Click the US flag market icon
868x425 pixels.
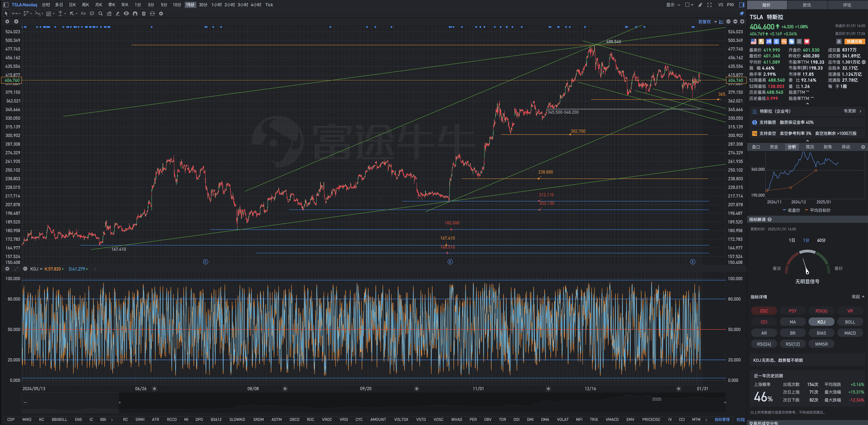tap(753, 41)
